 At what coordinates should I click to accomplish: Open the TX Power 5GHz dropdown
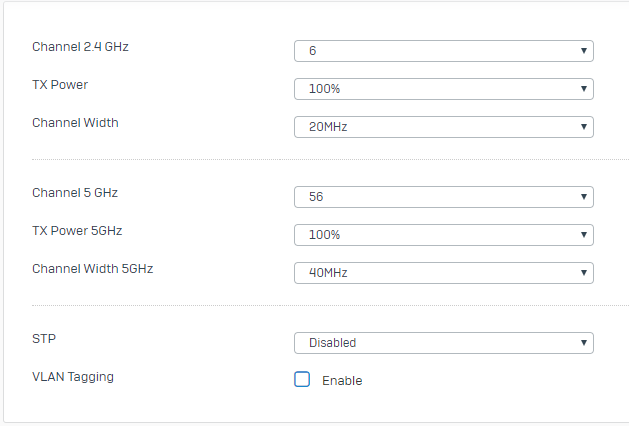click(x=443, y=235)
